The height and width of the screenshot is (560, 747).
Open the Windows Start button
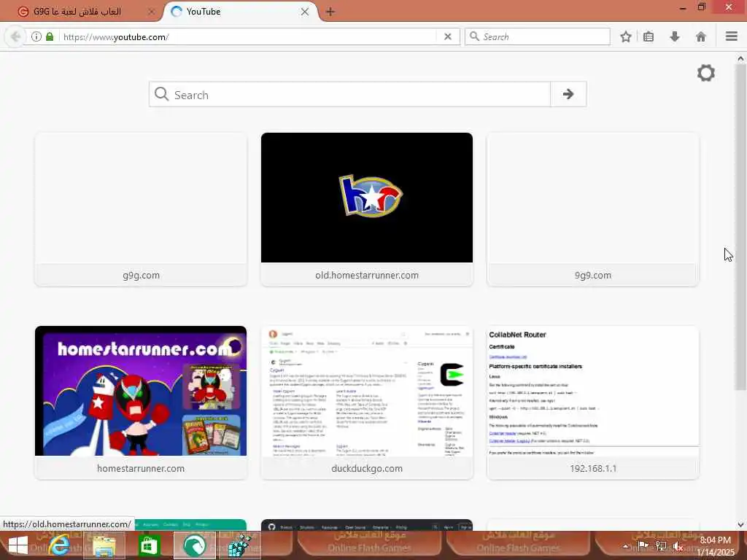pos(18,545)
